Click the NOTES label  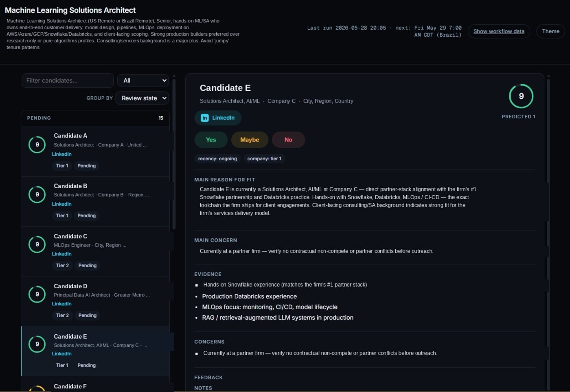tap(203, 388)
